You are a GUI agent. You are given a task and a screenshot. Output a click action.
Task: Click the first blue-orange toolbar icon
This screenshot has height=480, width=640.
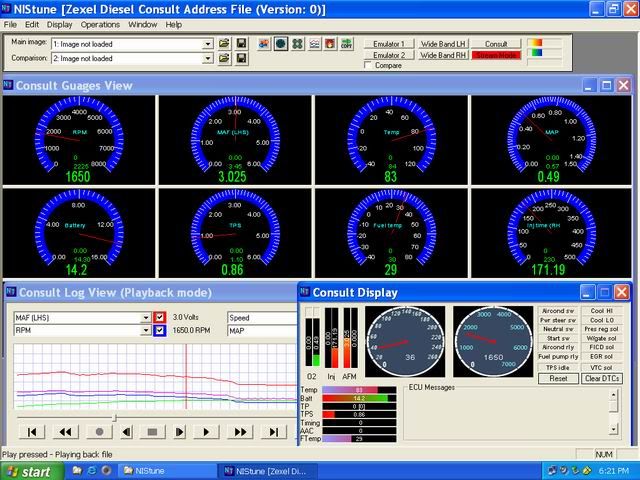pos(264,44)
